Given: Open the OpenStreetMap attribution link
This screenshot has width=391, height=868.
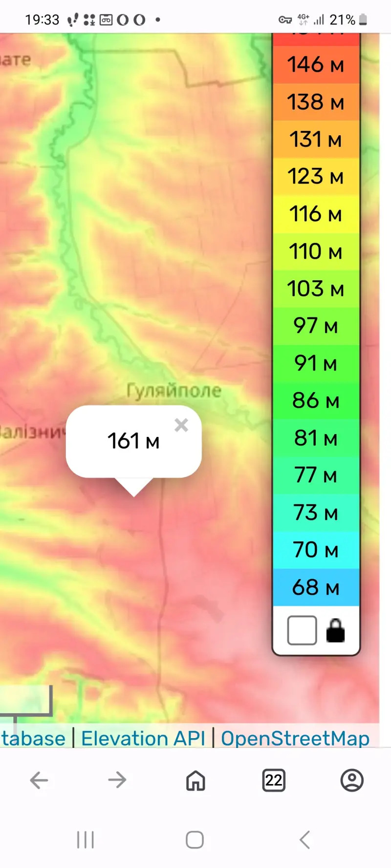Looking at the screenshot, I should 295,738.
